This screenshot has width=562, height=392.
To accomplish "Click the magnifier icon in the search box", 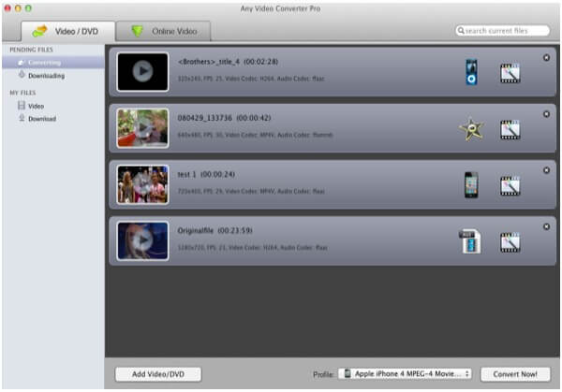I will point(461,31).
